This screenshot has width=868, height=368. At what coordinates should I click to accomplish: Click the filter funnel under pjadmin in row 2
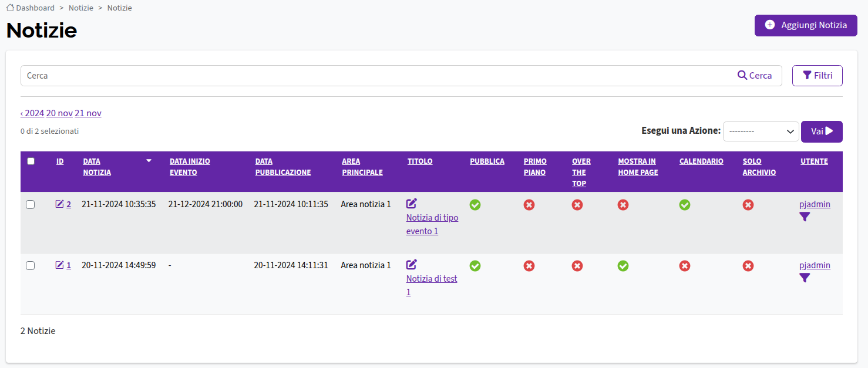(x=805, y=217)
